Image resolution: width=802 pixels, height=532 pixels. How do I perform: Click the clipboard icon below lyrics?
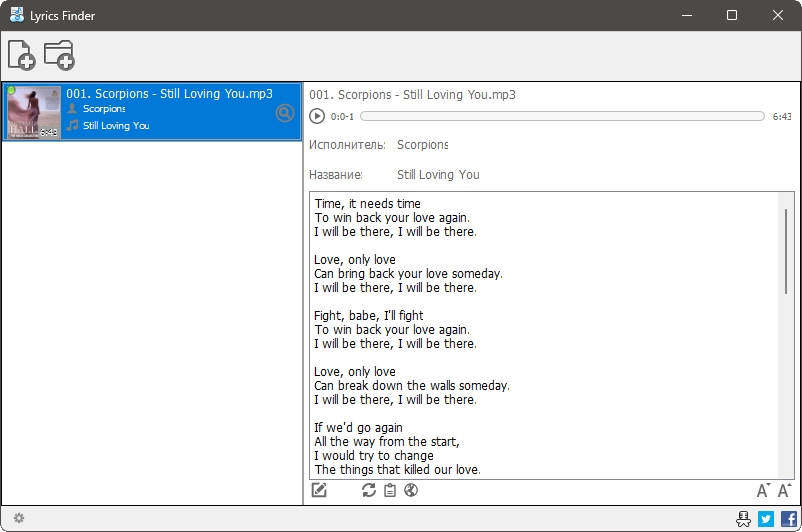point(390,490)
